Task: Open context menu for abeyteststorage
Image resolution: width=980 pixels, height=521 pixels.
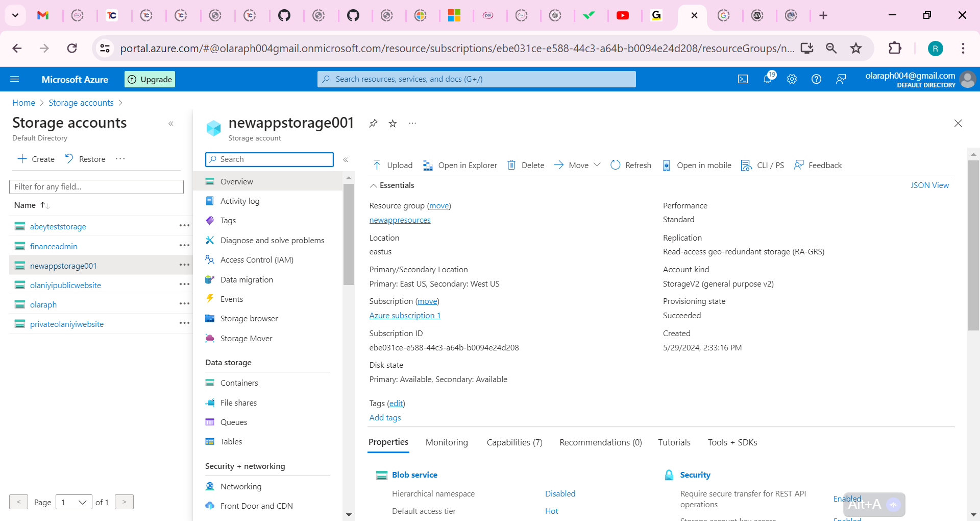Action: [184, 226]
